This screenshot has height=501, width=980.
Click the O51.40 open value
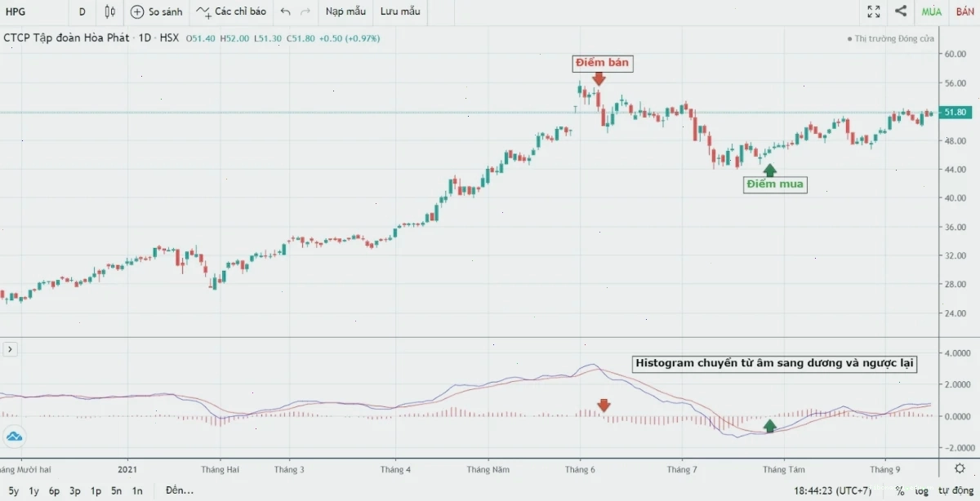201,38
